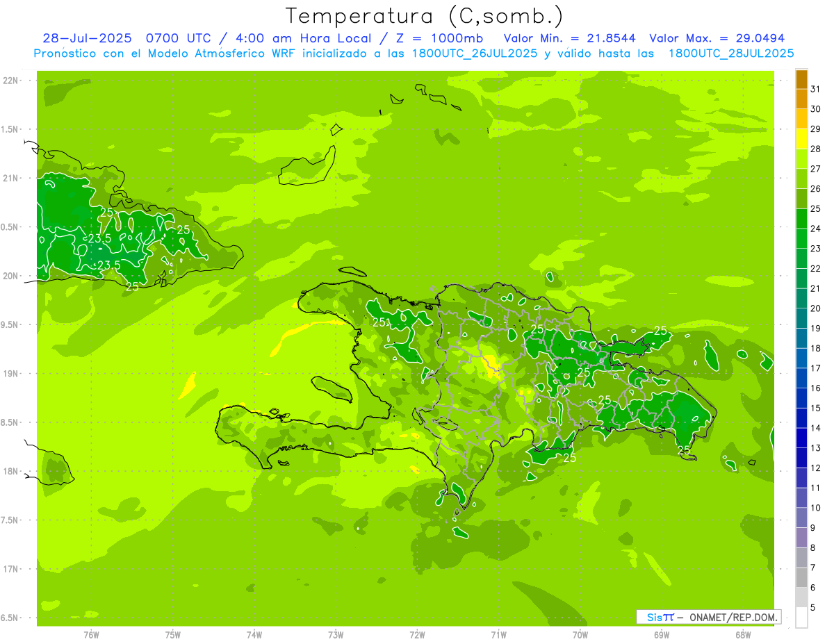Screen dimensions: 834x644
Task: Click the '71W' longitude axis label
Action: point(498,635)
